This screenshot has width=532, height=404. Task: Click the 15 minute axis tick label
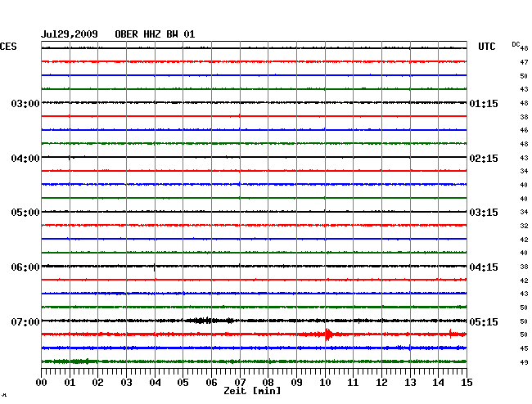(x=467, y=382)
